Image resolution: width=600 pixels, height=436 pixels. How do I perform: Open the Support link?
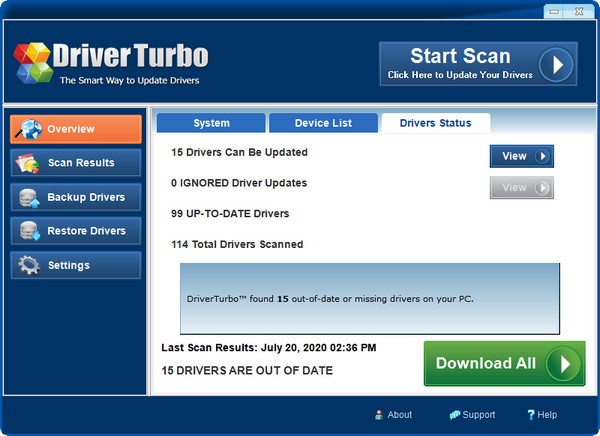pos(472,414)
